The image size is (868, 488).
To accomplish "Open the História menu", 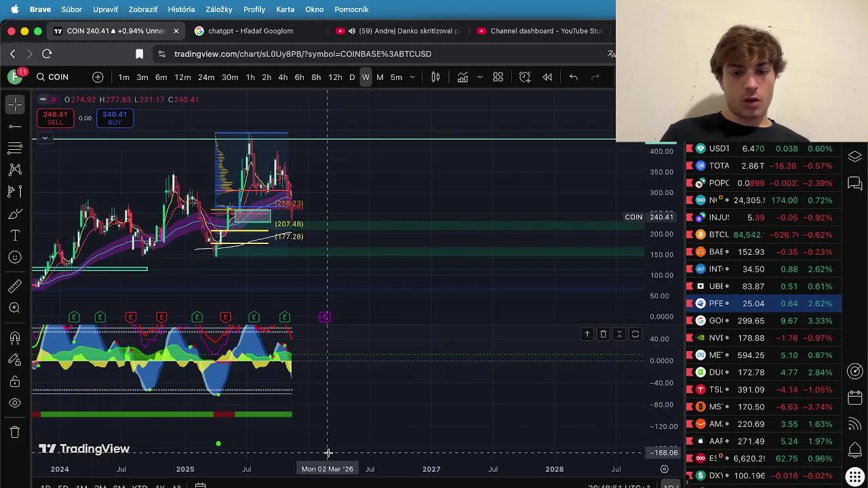I will tap(181, 9).
